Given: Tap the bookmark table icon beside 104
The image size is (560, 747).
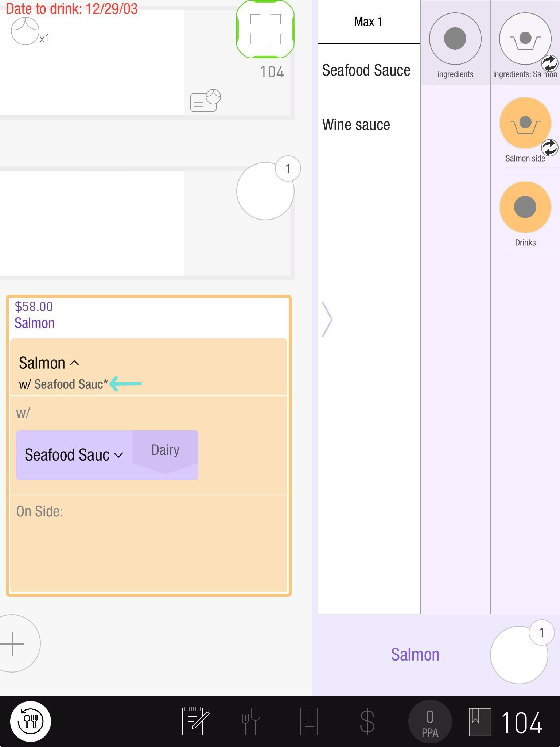Looking at the screenshot, I should pos(480,721).
